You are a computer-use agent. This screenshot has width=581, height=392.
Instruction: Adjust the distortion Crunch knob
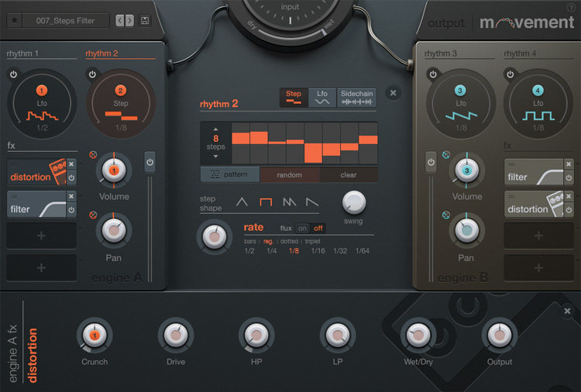(x=95, y=335)
